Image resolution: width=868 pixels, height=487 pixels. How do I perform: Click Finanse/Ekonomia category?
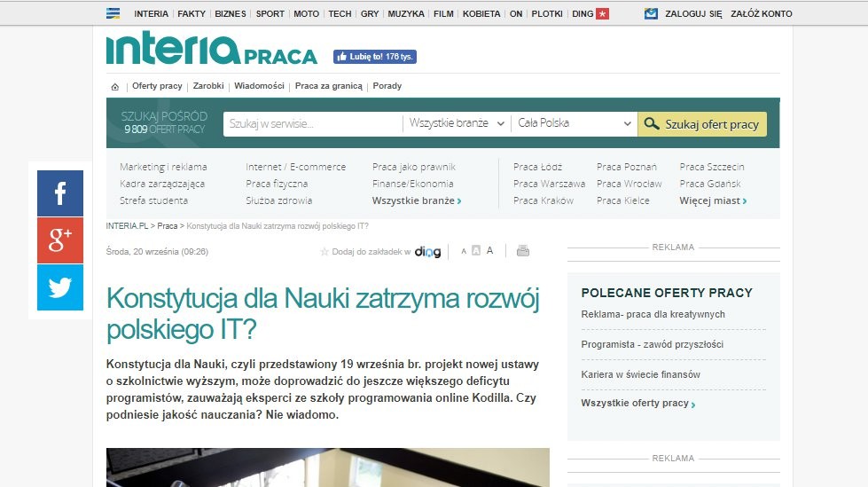click(x=412, y=184)
